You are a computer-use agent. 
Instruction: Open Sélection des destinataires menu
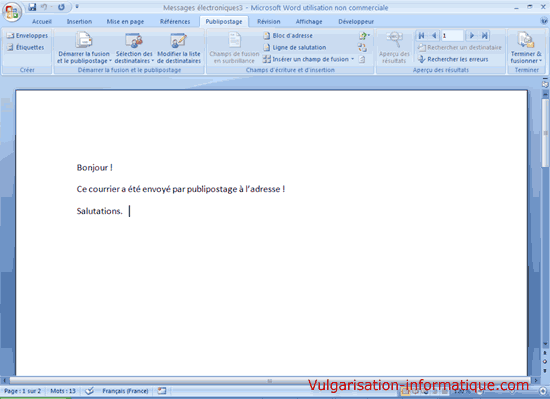134,48
